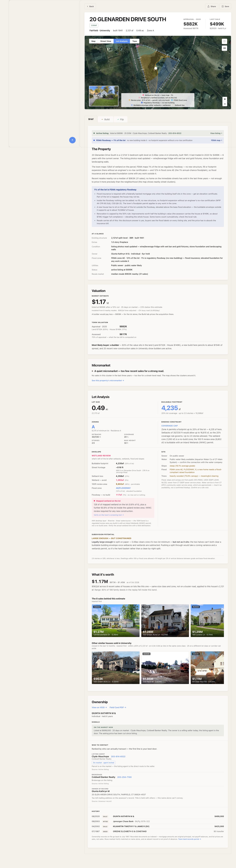Open the wetland screening tool link
Screen dimensions: 236x868
109,515
